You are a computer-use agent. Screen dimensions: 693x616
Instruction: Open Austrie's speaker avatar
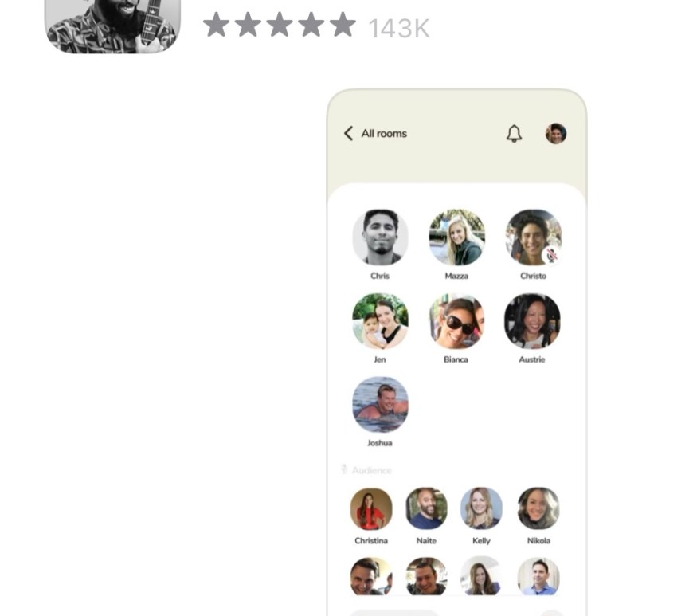(533, 321)
